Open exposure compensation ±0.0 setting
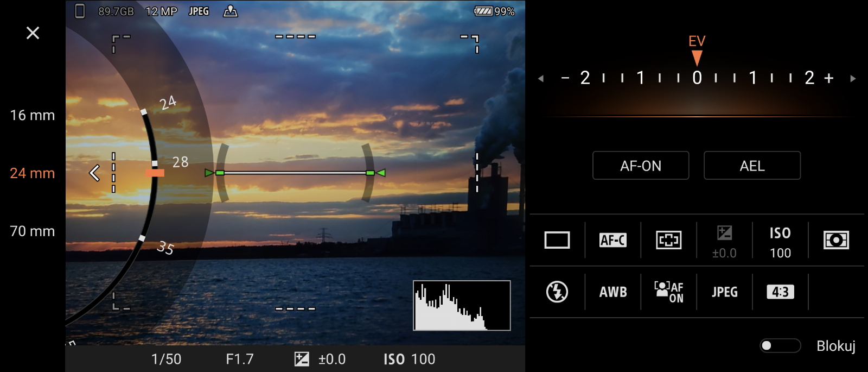Viewport: 868px width, 372px height. point(724,242)
